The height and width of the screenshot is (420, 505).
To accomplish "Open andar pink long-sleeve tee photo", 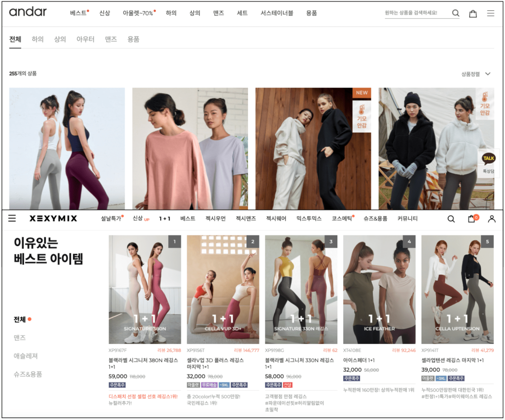I will (190, 149).
